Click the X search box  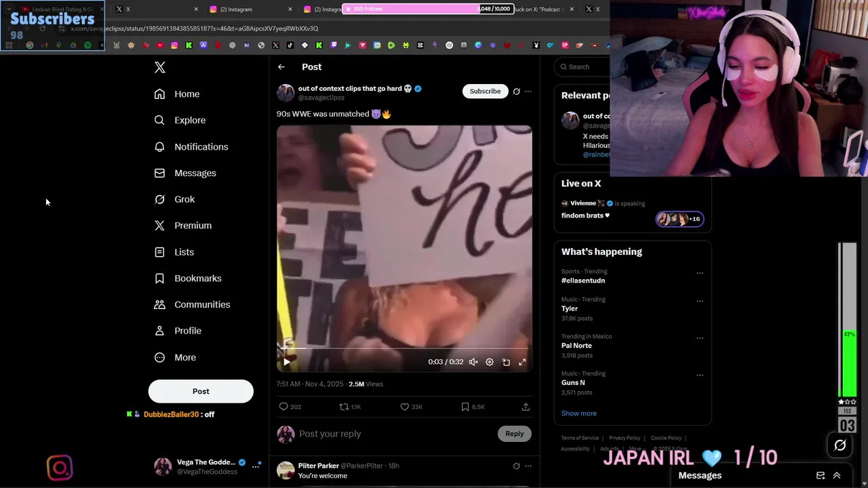click(x=583, y=66)
